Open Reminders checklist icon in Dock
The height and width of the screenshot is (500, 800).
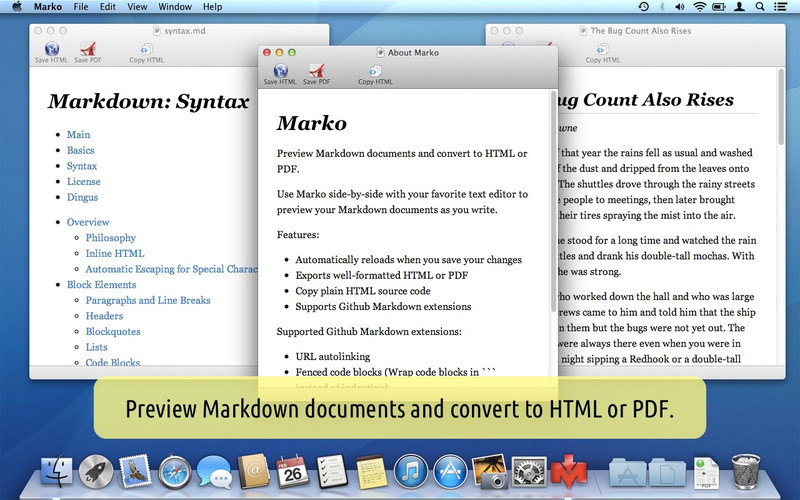pyautogui.click(x=332, y=471)
